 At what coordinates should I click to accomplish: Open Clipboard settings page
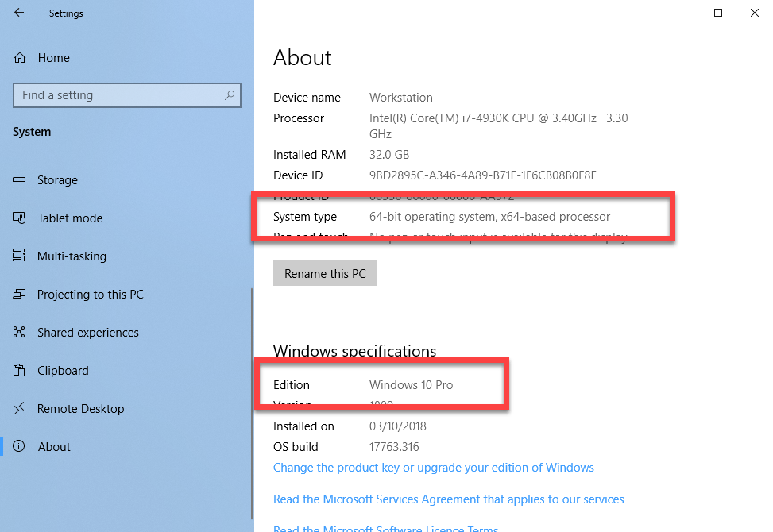click(126, 371)
